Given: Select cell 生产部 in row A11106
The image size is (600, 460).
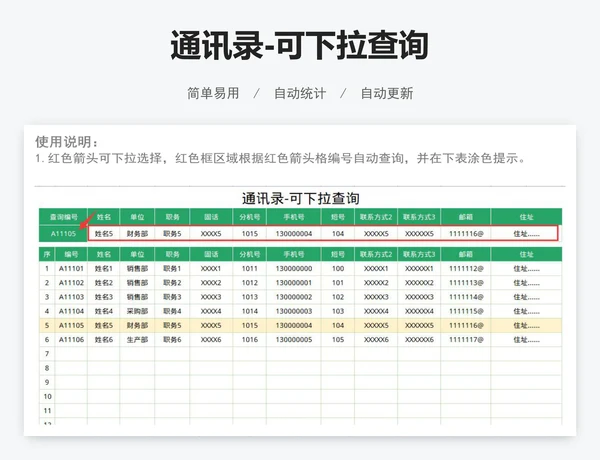Looking at the screenshot, I should tap(137, 339).
